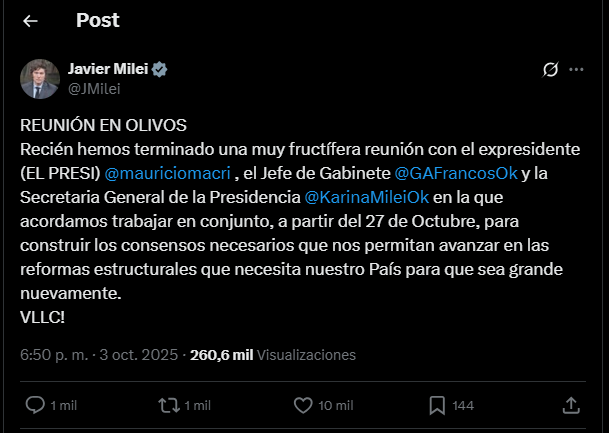
Task: Click the Grok icon on the post
Action: click(x=549, y=70)
